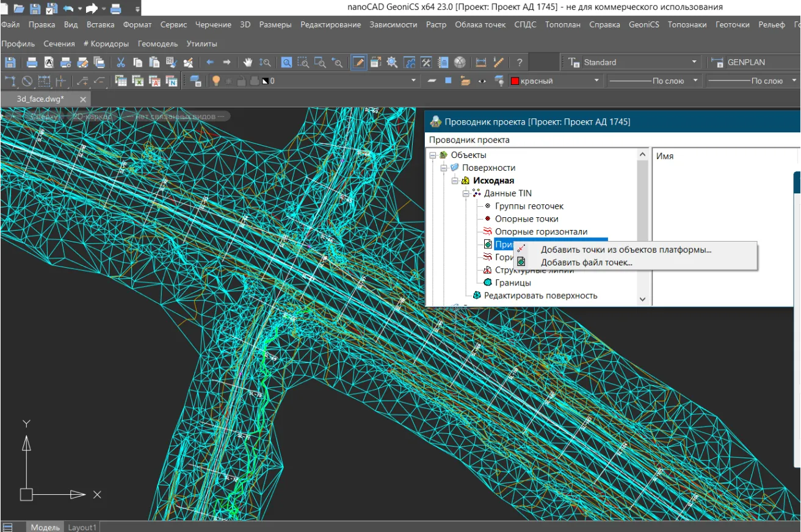Select Редактировать поверхность in the tree
801x532 pixels.
coord(540,295)
